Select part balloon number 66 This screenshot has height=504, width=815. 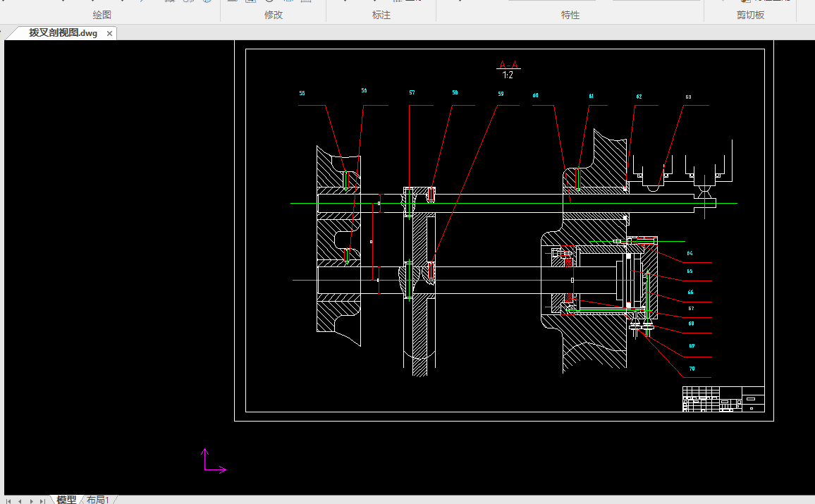pos(690,292)
